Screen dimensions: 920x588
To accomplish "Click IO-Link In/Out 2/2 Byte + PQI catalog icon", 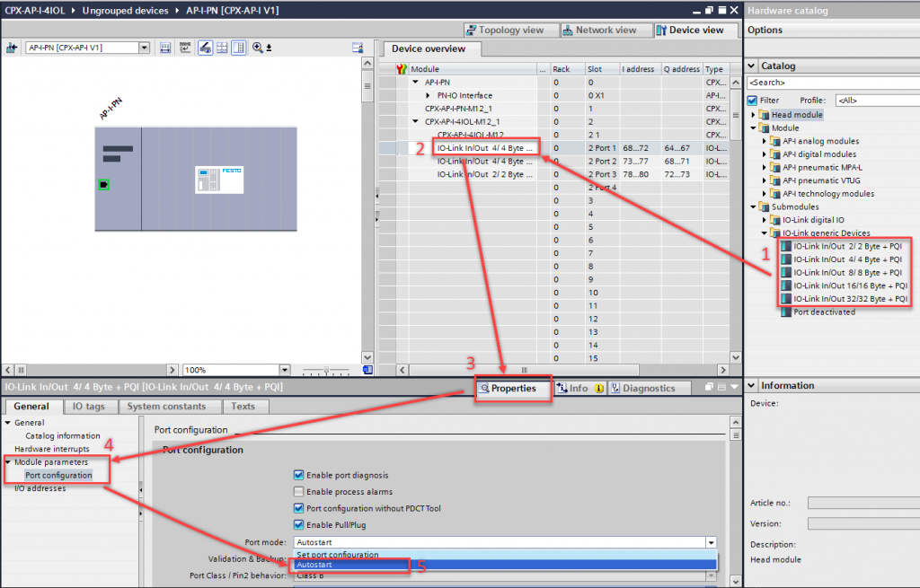I will tap(786, 246).
